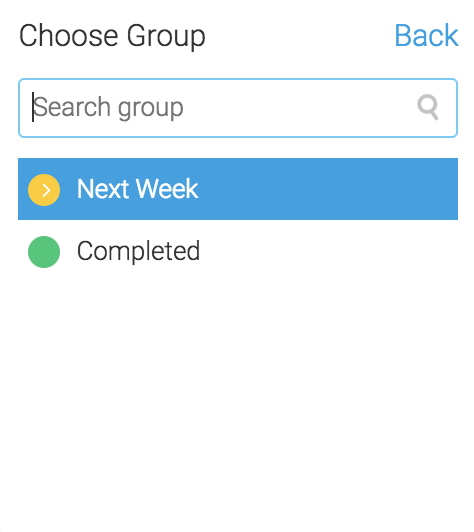This screenshot has height=532, width=474.
Task: Click the Choose Group heading
Action: pos(112,37)
